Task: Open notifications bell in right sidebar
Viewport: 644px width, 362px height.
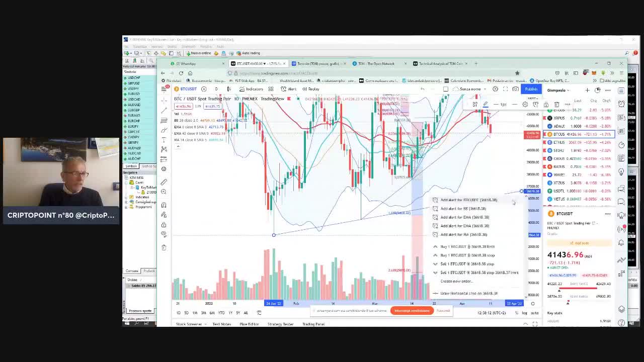Action: [621, 243]
